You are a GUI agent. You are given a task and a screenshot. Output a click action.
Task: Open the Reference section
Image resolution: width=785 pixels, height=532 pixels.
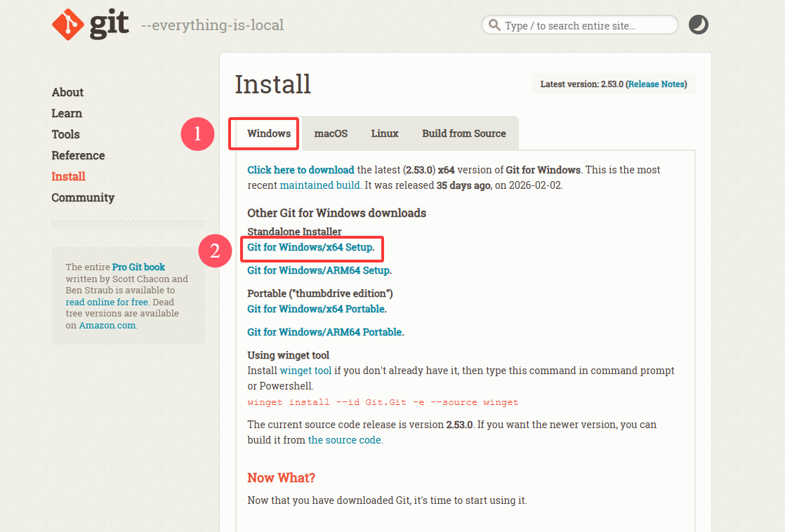click(x=78, y=155)
